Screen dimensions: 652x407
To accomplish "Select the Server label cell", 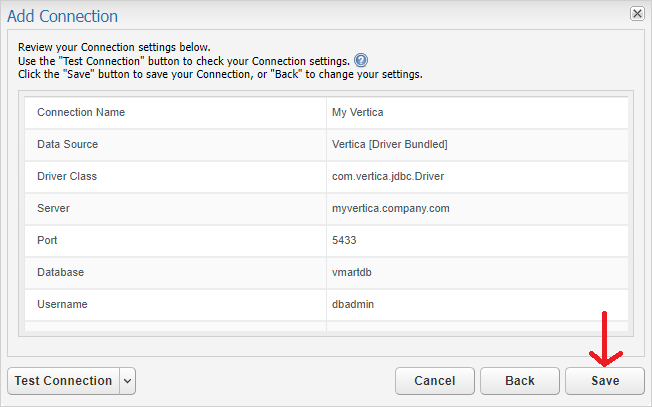I will (x=175, y=209).
